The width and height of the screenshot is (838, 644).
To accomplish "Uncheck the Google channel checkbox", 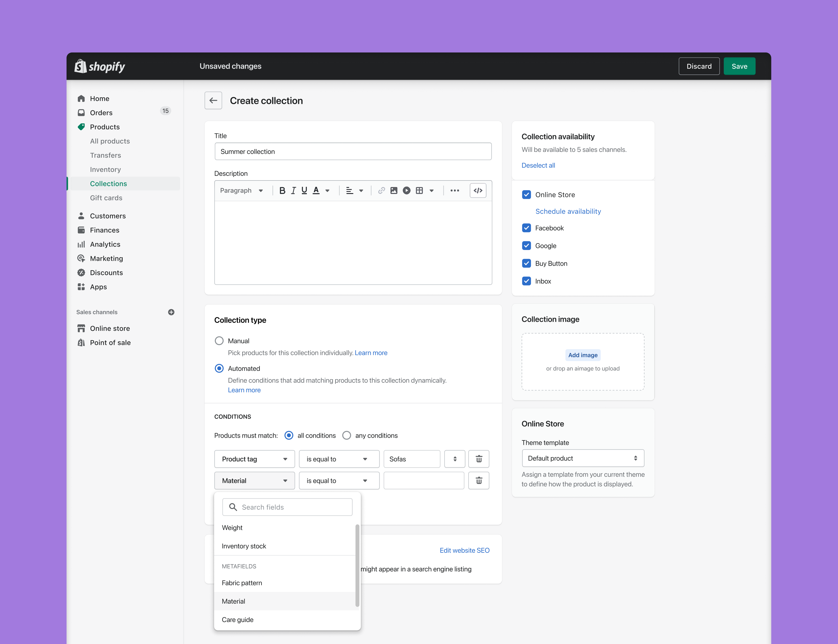I will (526, 246).
